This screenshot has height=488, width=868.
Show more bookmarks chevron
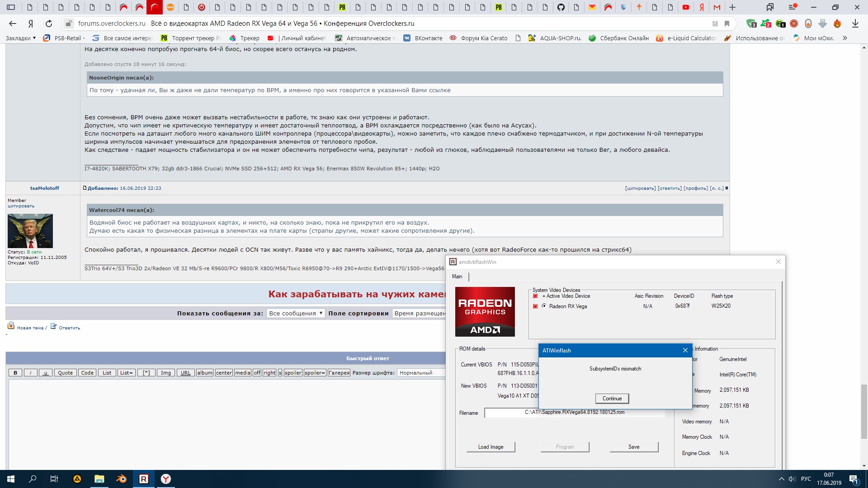point(844,38)
